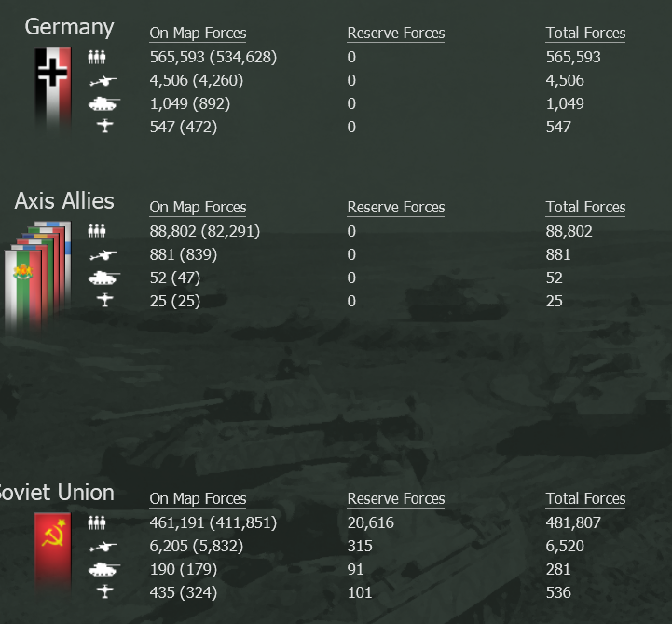Click Germany's infantry manpower icon
Image resolution: width=672 pixels, height=624 pixels.
pyautogui.click(x=97, y=57)
